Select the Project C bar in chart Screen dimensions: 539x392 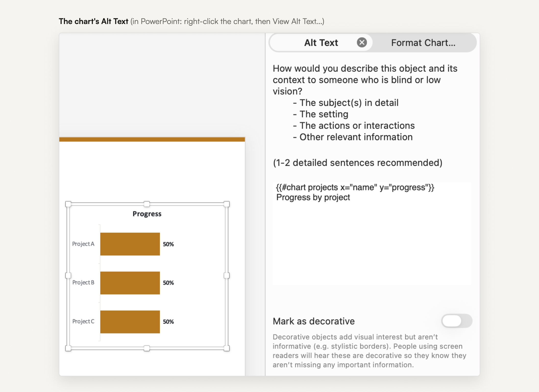(130, 322)
